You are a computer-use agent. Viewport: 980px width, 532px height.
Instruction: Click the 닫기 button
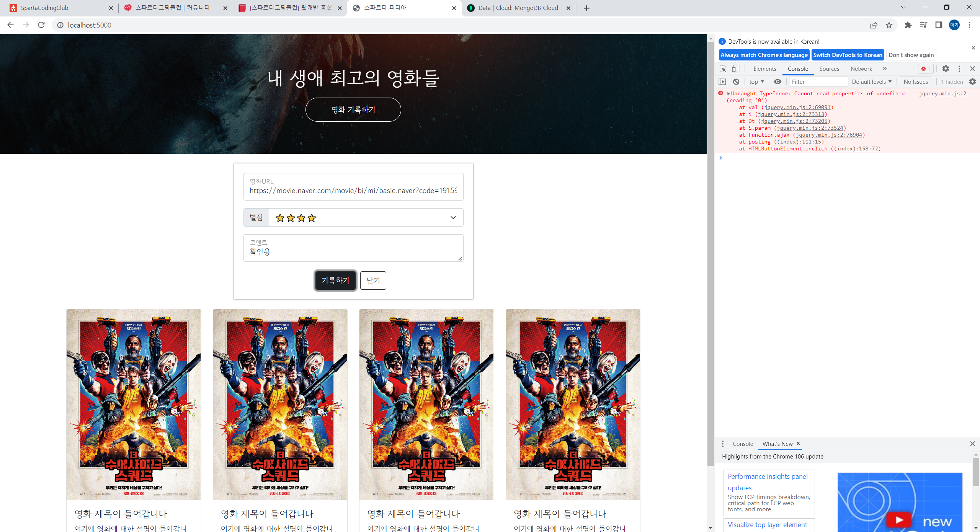click(x=373, y=280)
